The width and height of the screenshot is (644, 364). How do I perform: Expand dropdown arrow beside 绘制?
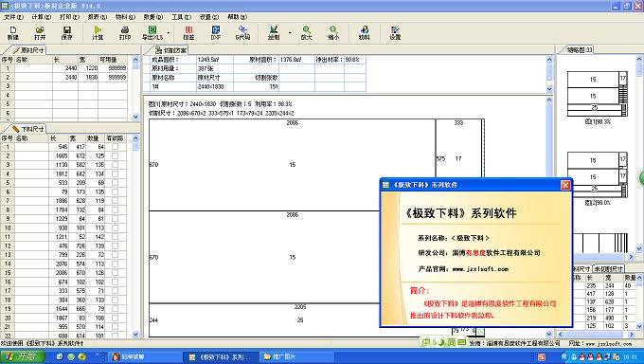coord(290,33)
